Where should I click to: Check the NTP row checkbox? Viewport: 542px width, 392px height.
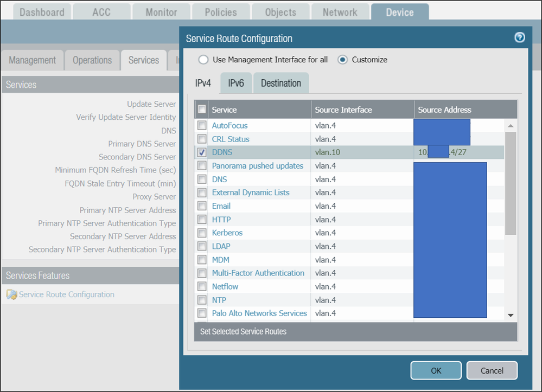click(202, 300)
